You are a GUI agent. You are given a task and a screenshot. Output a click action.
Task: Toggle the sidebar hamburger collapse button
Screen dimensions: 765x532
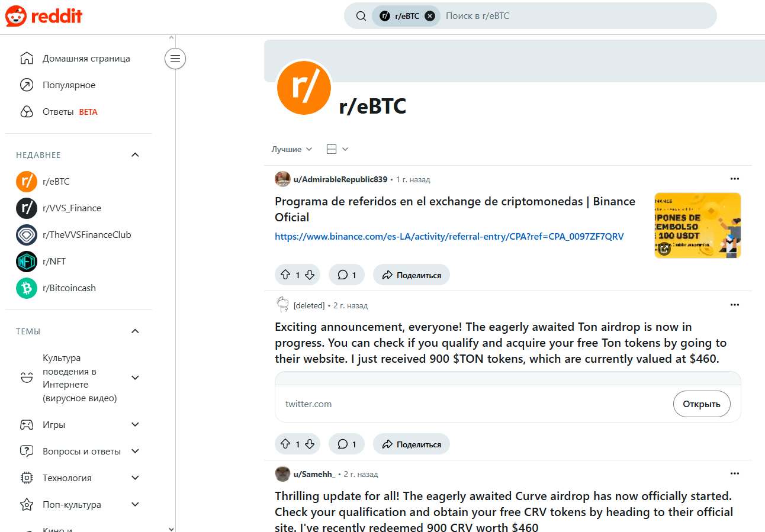click(175, 58)
